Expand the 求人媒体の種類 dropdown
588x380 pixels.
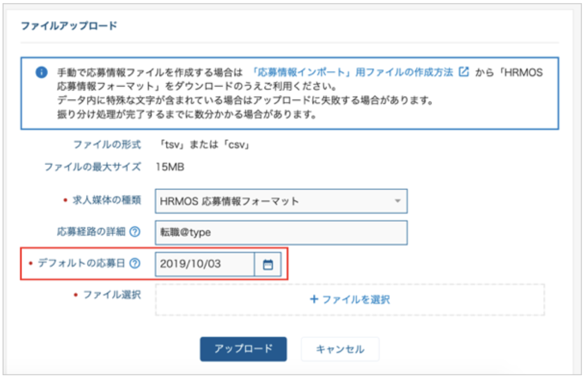(281, 201)
